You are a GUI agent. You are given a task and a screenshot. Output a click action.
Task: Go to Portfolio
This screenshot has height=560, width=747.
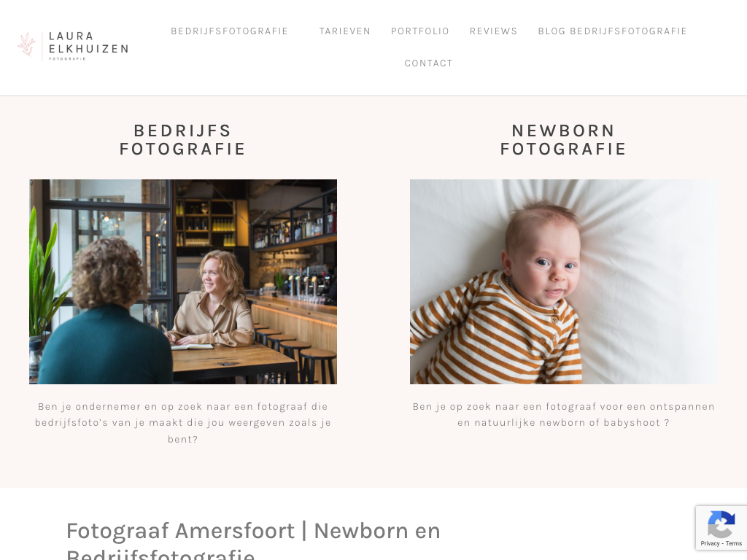[420, 31]
